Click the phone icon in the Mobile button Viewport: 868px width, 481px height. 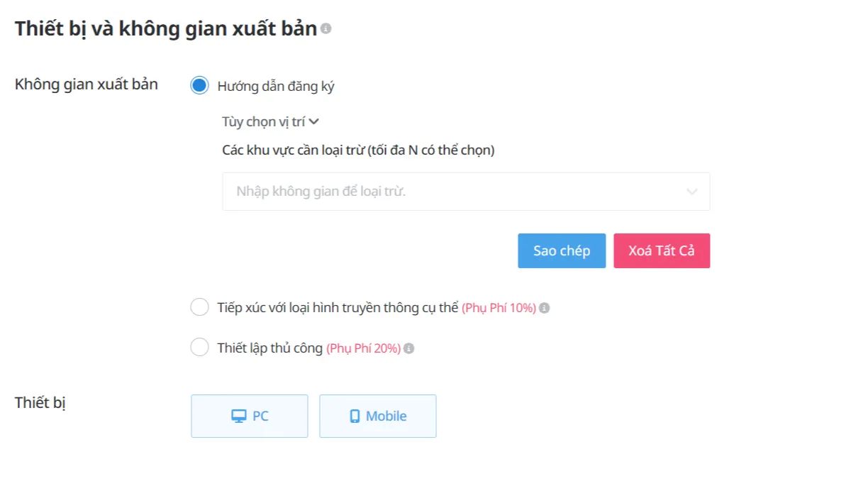(355, 416)
